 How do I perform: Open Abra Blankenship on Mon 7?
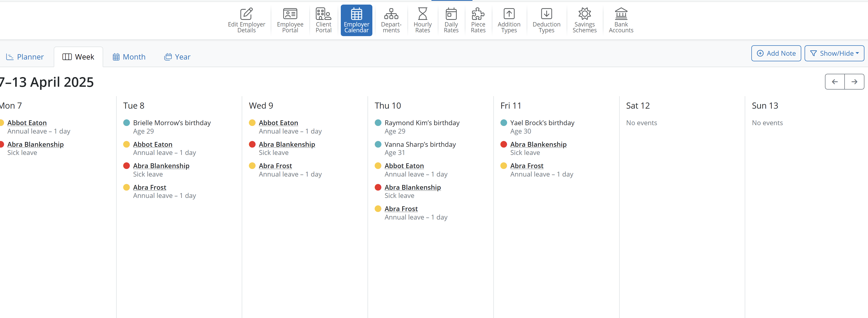[35, 144]
